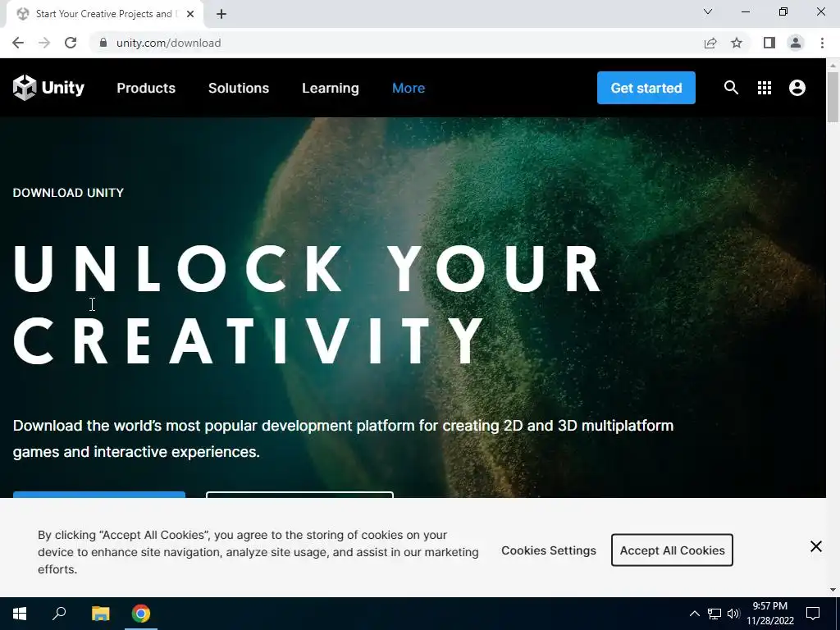Viewport: 840px width, 630px height.
Task: Launch File Explorer from taskbar
Action: (x=100, y=614)
